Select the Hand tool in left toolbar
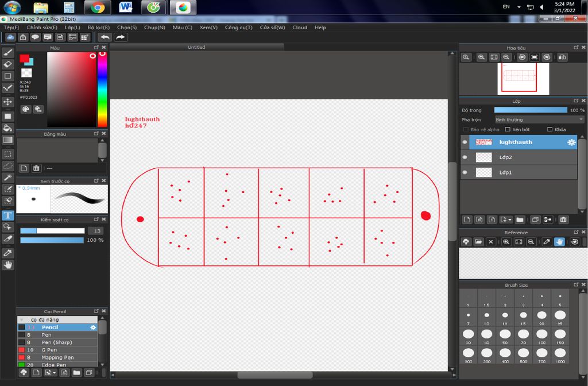This screenshot has height=386, width=588. [x=8, y=265]
